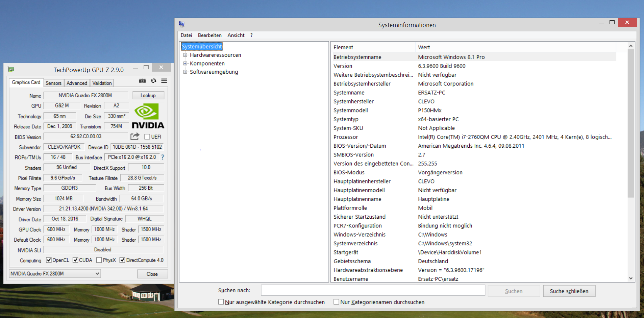Open the Ansicht menu

[236, 35]
